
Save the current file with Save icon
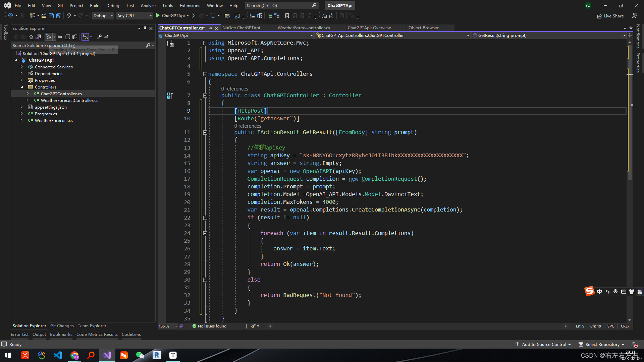(51, 16)
